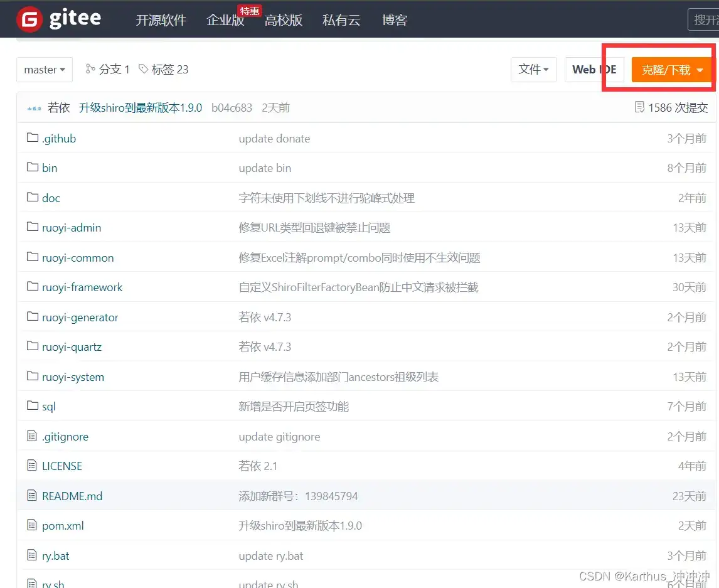Click commit message 字符未使用下划线不进行驼峰式处理
This screenshot has height=588, width=719.
[326, 198]
